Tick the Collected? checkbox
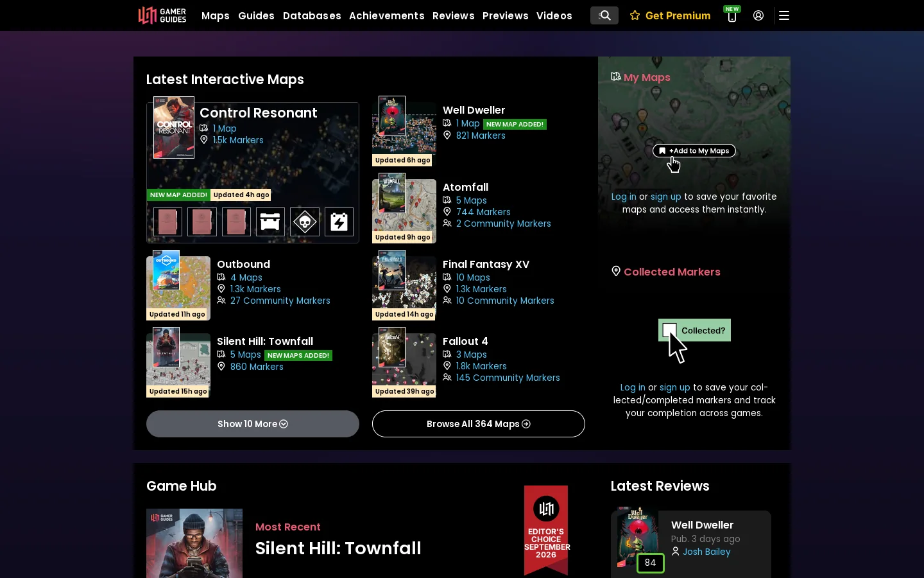Screen dimensions: 924x578 tap(669, 330)
